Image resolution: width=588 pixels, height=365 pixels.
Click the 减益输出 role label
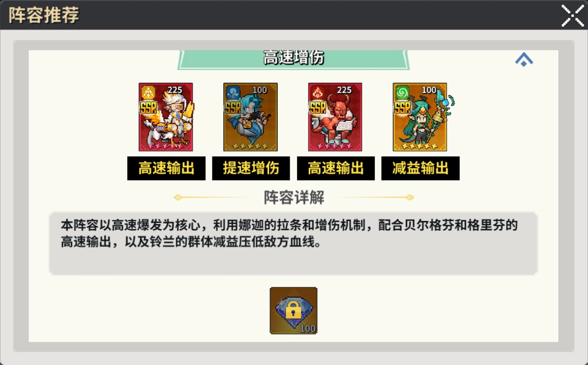[421, 168]
